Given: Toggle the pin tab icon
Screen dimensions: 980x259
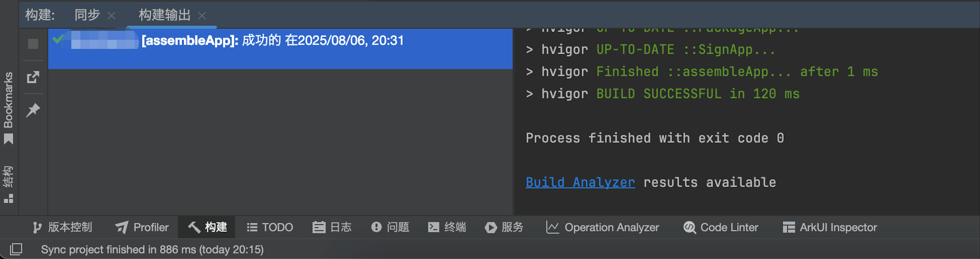Looking at the screenshot, I should pos(33,110).
